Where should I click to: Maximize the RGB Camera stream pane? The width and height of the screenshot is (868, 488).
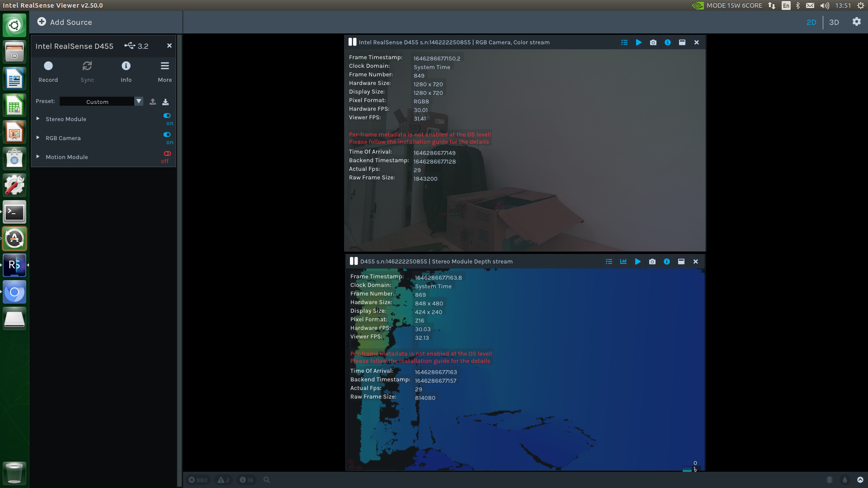pyautogui.click(x=682, y=42)
